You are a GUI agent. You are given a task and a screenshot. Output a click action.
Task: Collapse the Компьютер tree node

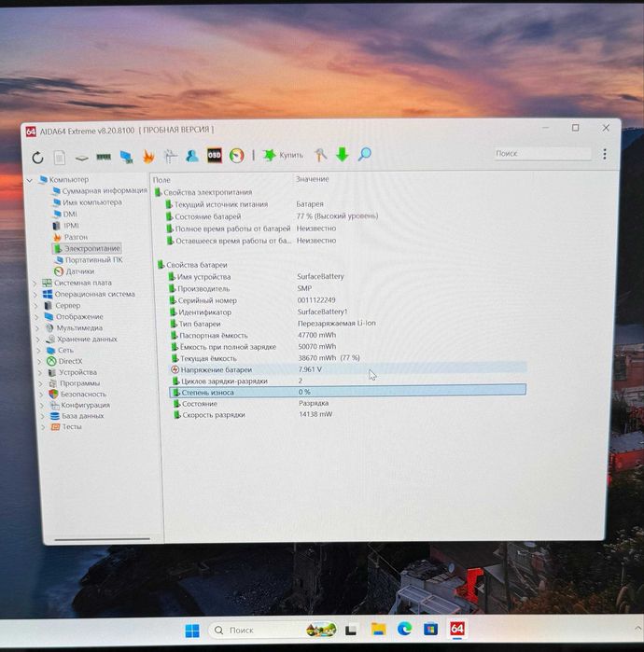coord(30,180)
